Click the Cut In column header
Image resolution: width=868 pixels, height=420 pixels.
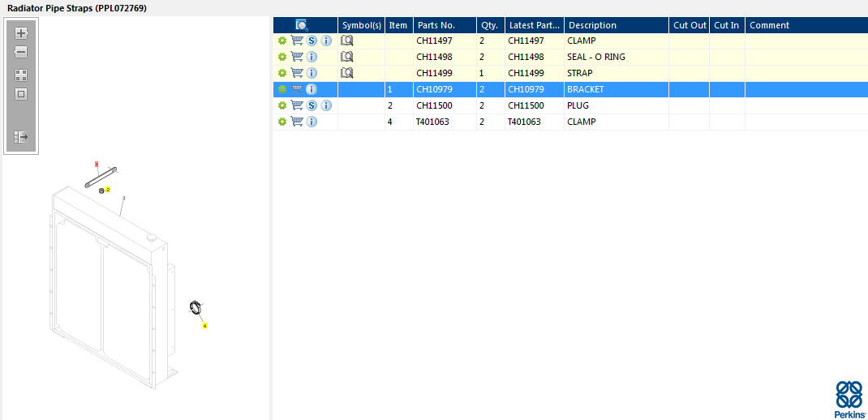click(x=728, y=25)
